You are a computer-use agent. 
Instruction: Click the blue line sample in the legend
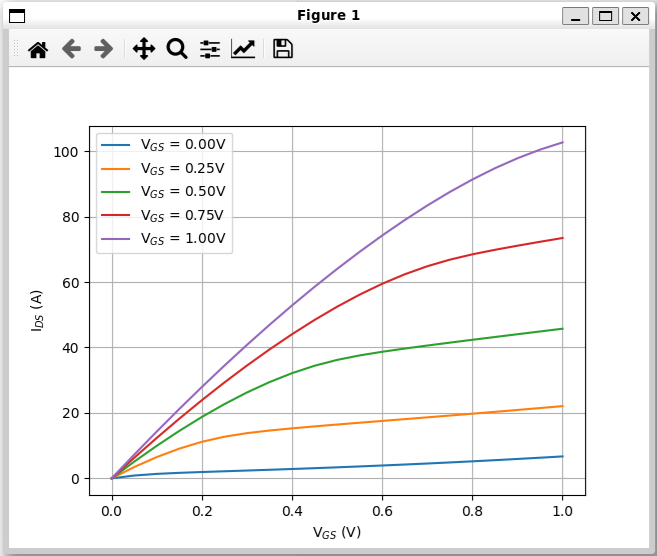click(116, 145)
